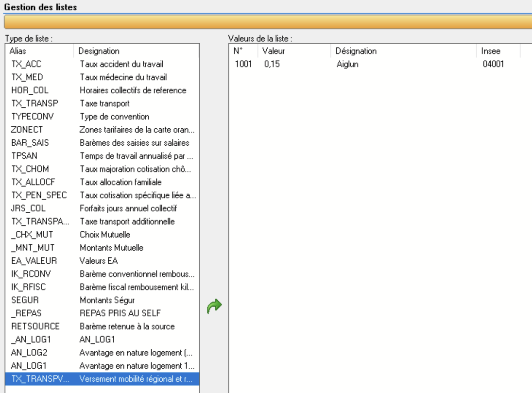
Task: Select _REPAS REPAS PRIS AU SELF row
Action: tap(103, 313)
